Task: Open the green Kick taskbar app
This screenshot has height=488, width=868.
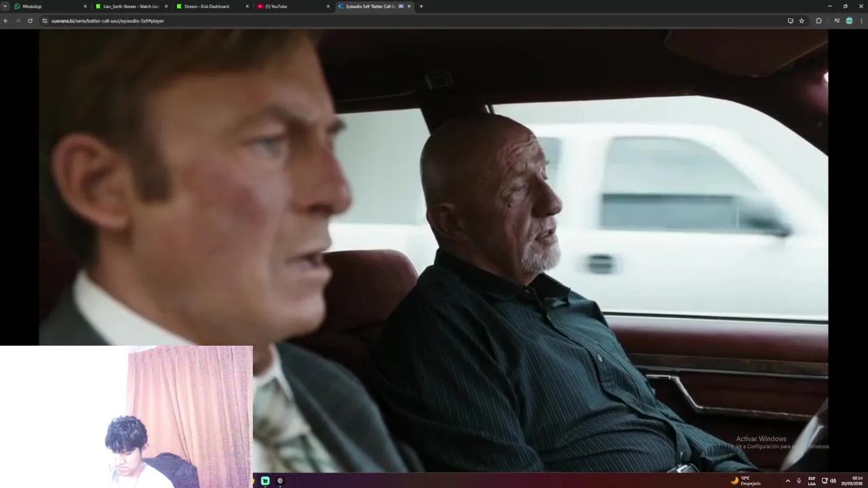Action: point(265,481)
